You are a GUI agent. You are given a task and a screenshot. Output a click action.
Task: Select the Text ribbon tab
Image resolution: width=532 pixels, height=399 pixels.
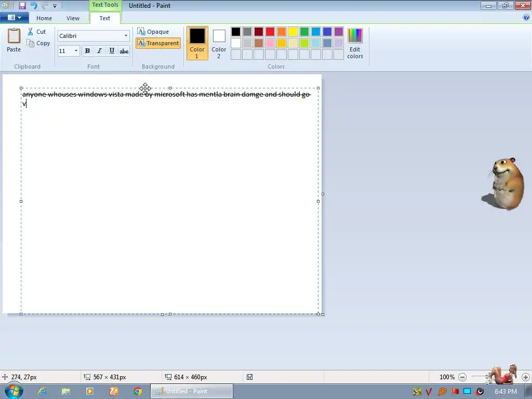coord(105,18)
